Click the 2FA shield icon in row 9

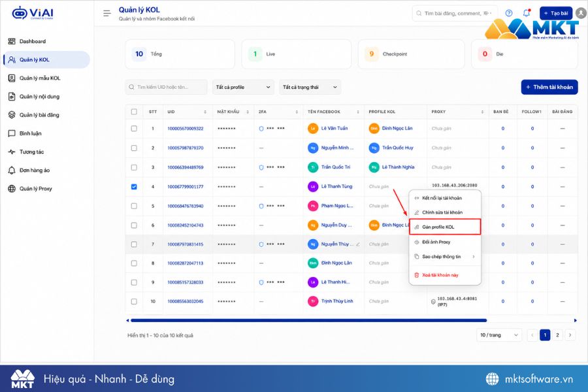pos(261,282)
